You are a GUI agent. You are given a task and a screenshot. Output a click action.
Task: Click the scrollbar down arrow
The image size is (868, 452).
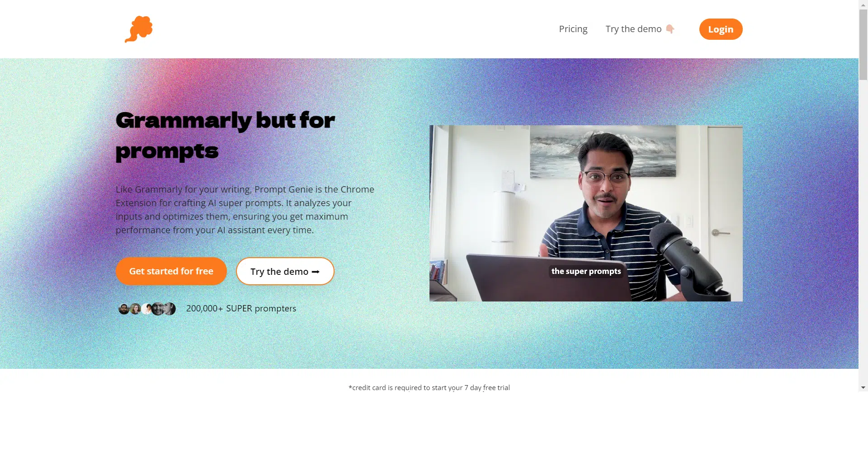point(863,387)
